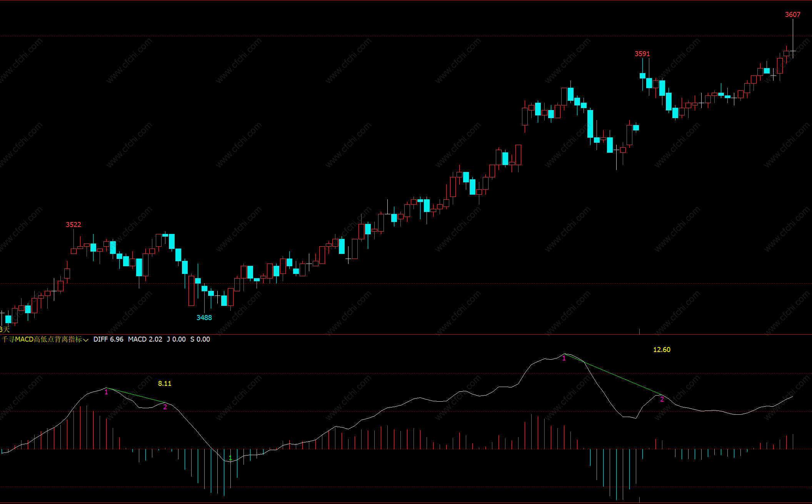Click magenta marker 2 below 8.11
This screenshot has height=504, width=812.
pyautogui.click(x=165, y=407)
